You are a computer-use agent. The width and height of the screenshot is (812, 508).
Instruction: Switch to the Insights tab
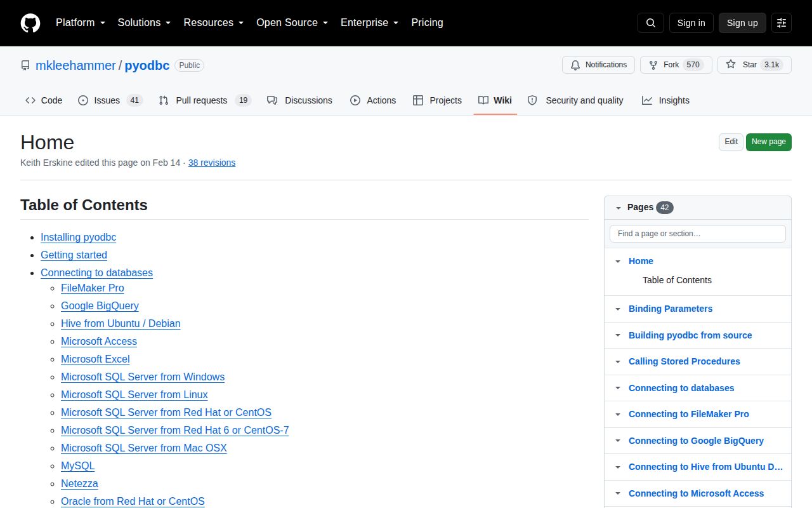pos(665,100)
